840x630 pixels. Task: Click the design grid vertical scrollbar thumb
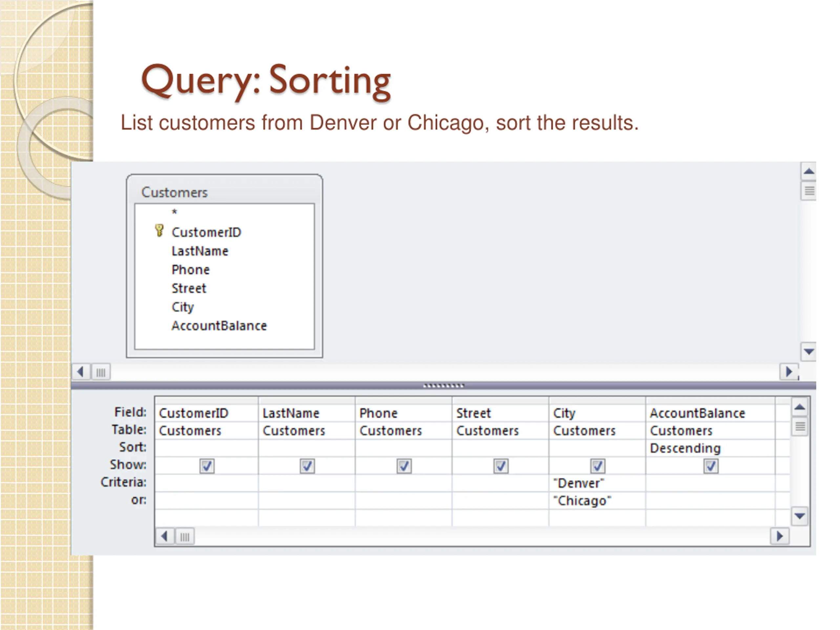coord(800,427)
